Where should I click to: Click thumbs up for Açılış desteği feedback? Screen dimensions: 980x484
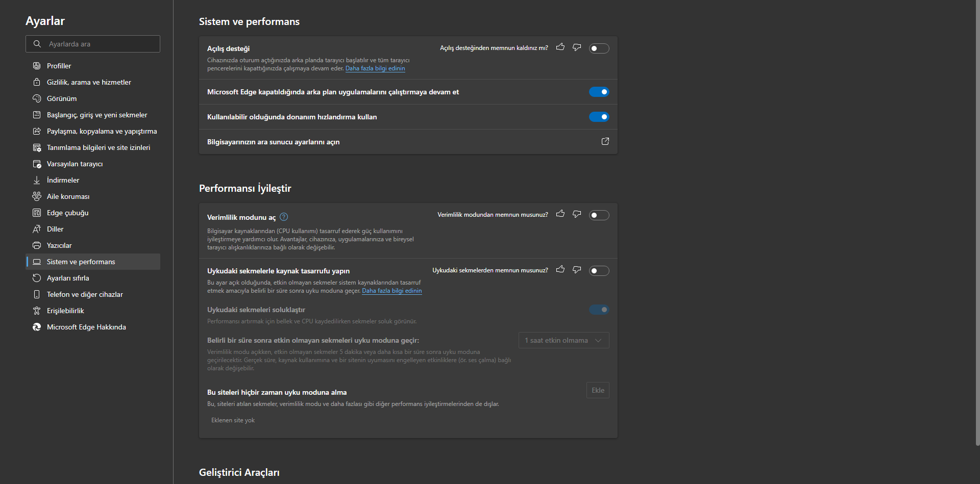(560, 47)
